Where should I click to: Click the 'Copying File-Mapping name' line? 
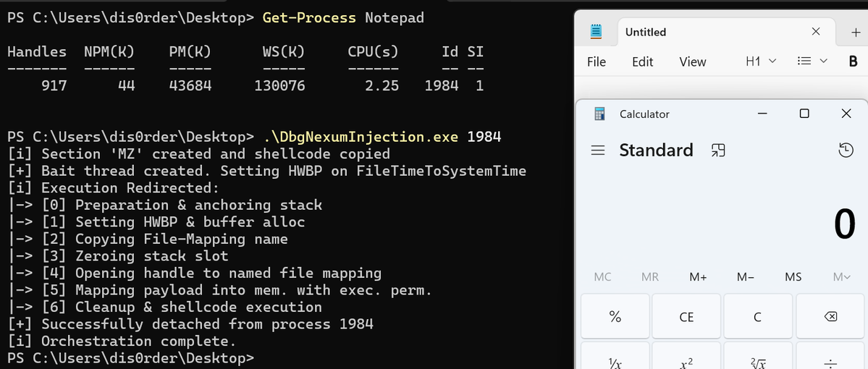tap(147, 239)
